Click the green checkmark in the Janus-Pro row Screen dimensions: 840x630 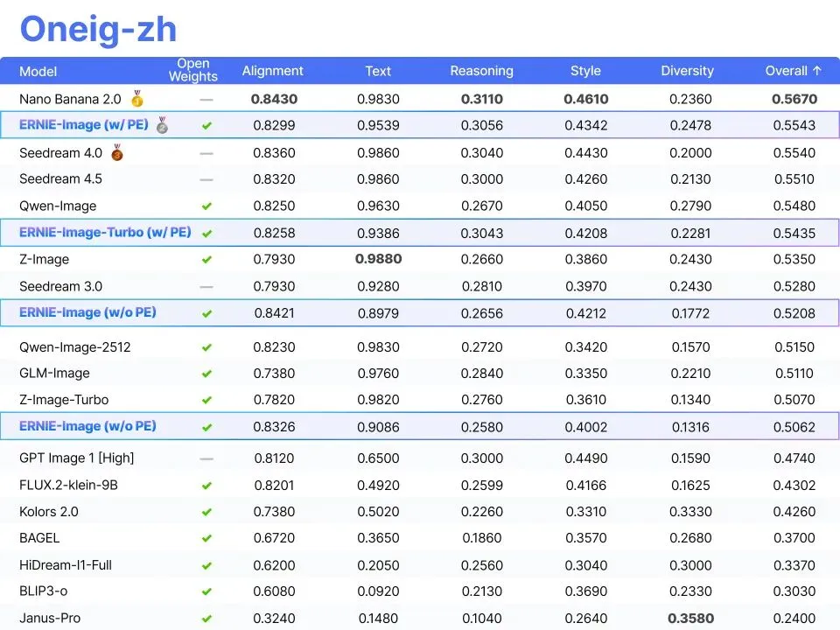[x=206, y=619]
